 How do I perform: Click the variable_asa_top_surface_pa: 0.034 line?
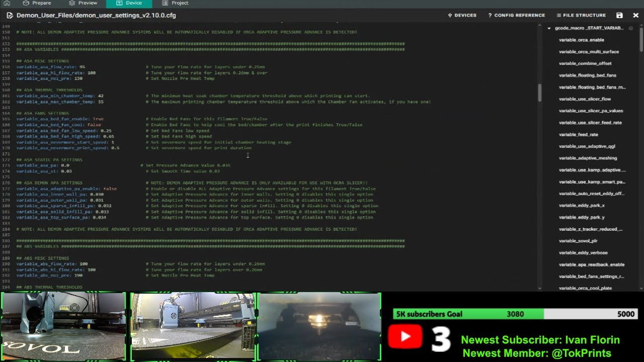tap(61, 217)
